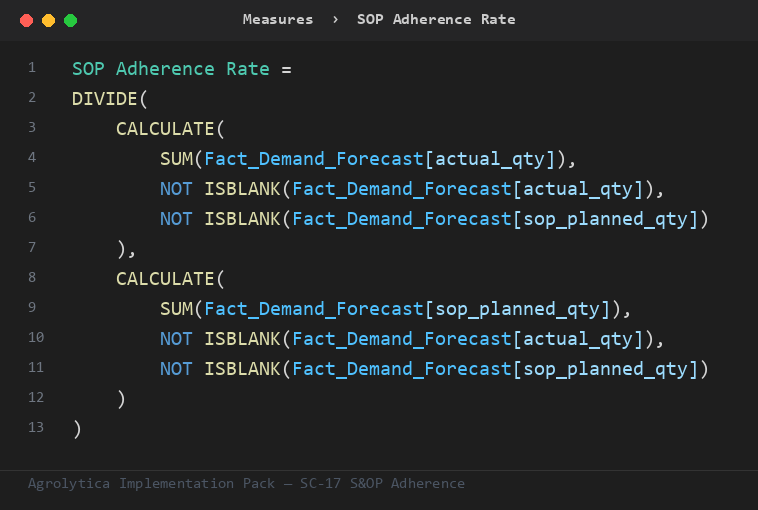This screenshot has height=510, width=758.
Task: Click CALCULATE( on line 8
Action: point(170,278)
